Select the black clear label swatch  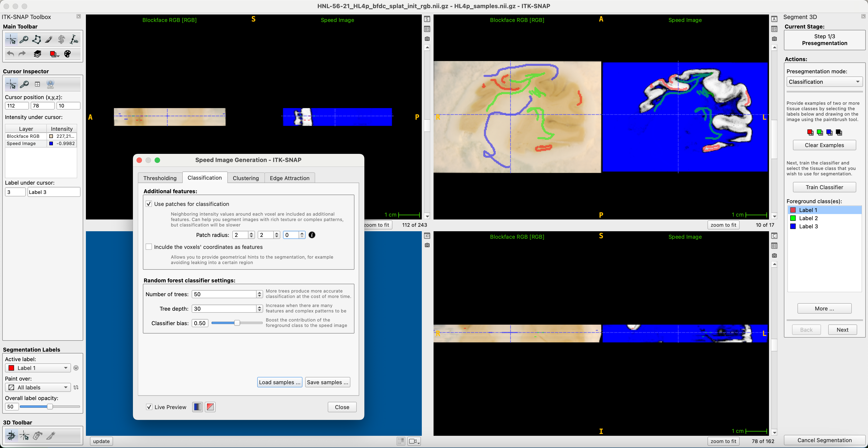pos(839,133)
